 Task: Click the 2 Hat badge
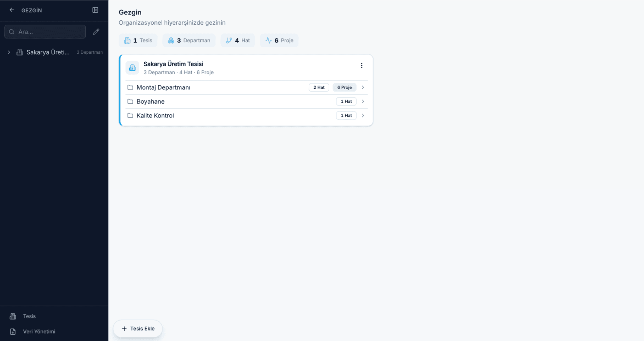pos(319,87)
